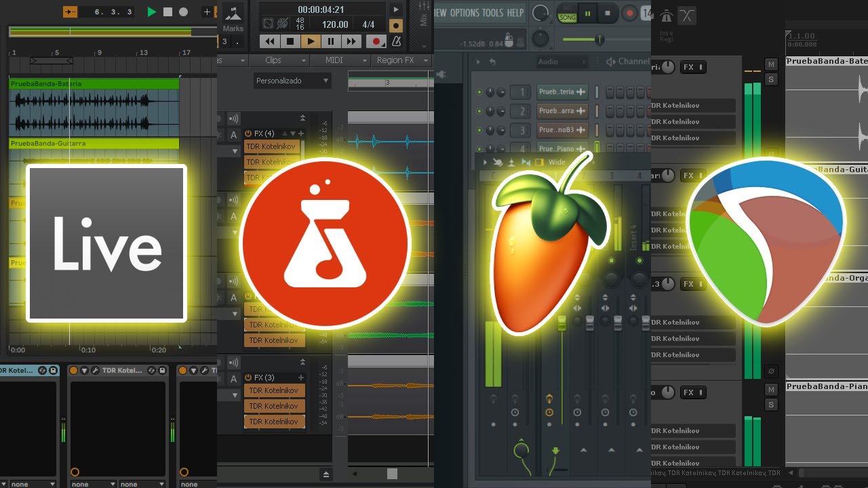Open the Clips menu in Cakewalk's track view
Viewport: 868px width, 488px height.
click(278, 60)
